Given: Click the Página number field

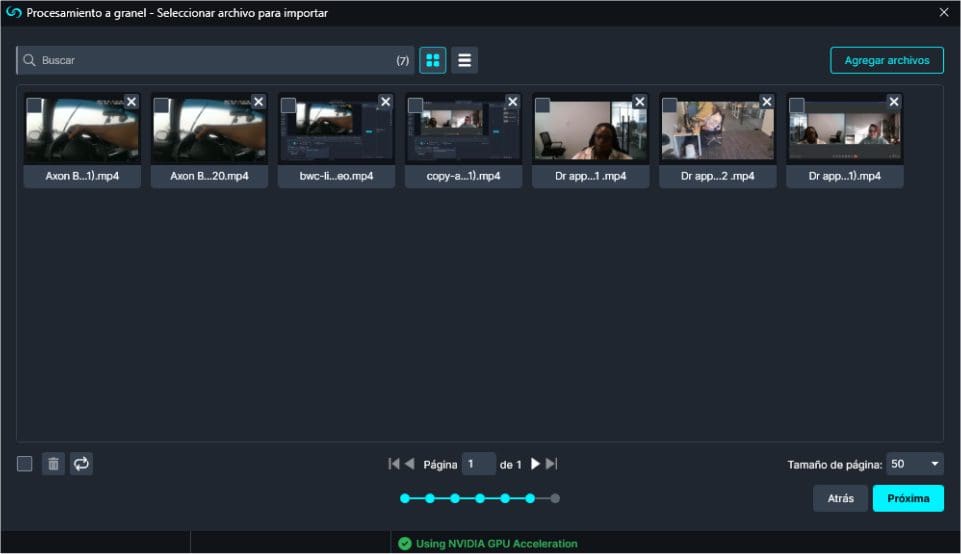Looking at the screenshot, I should pyautogui.click(x=479, y=464).
